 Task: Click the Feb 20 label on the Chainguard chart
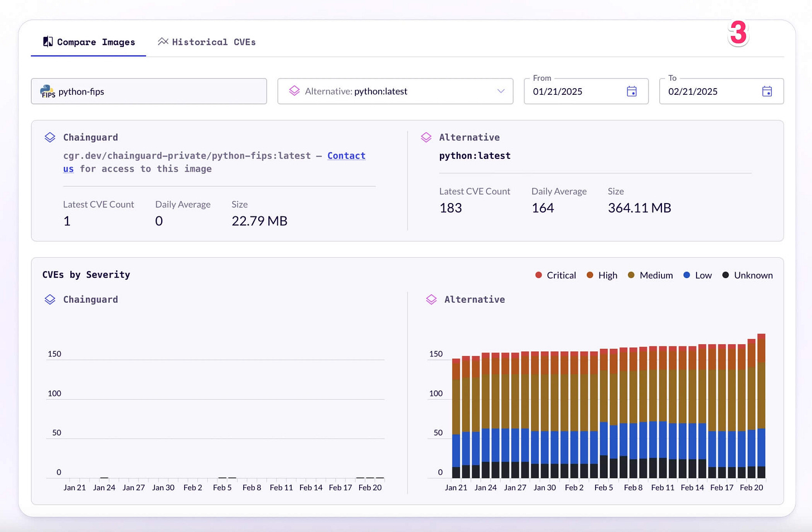click(370, 487)
